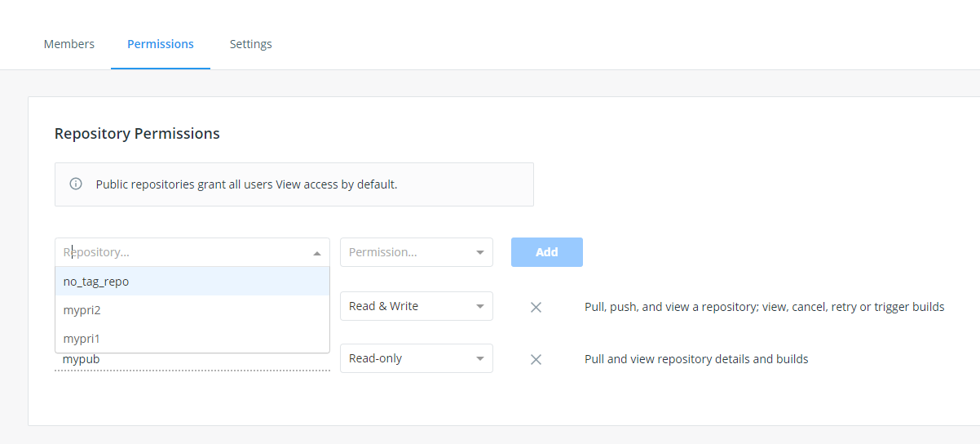
Task: Open the Settings tab
Action: [250, 44]
